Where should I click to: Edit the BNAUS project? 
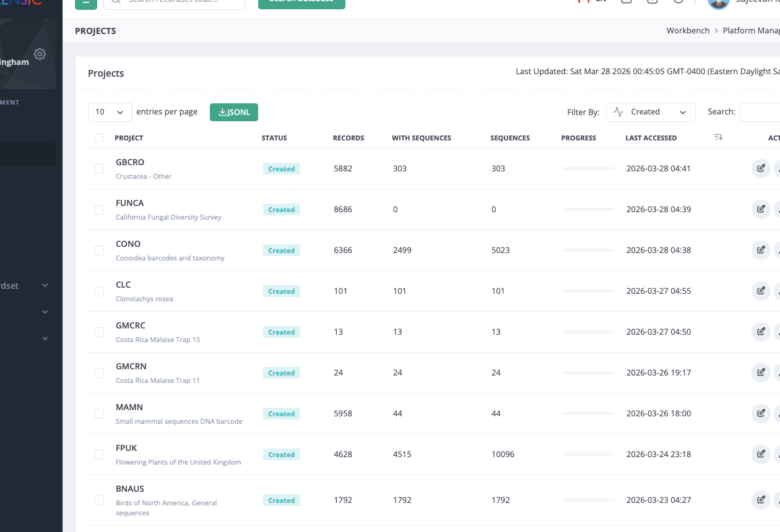(x=761, y=500)
